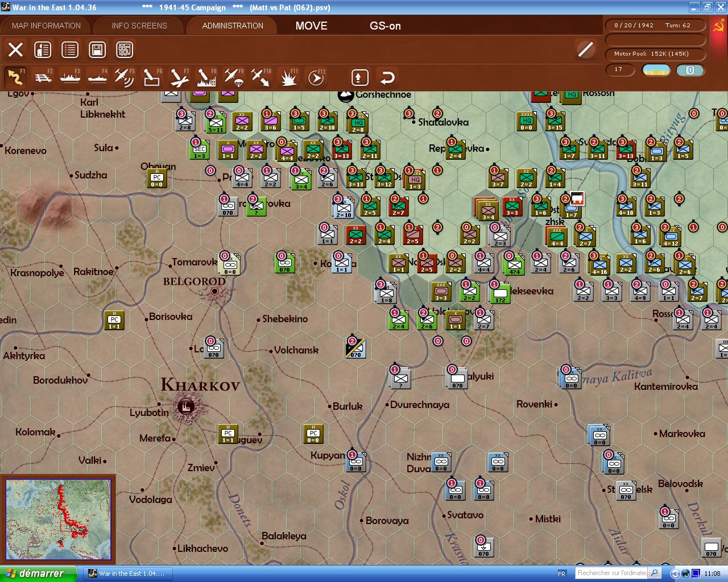
Task: Select the F2 rail movement mode
Action: click(43, 77)
